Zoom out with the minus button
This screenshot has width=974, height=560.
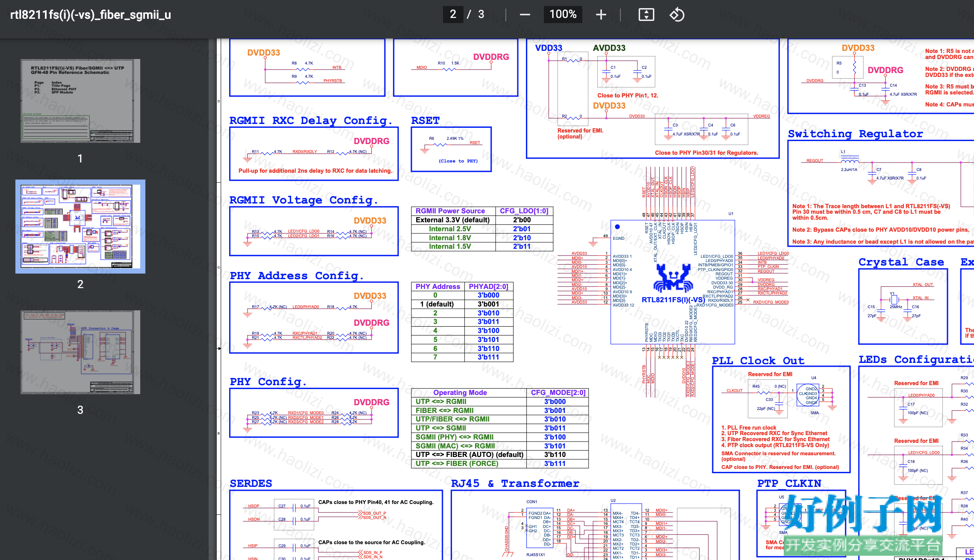point(525,15)
